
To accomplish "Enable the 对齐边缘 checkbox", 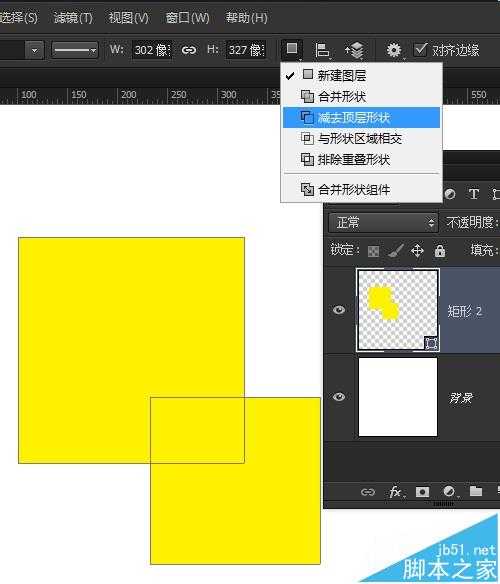I will [421, 50].
